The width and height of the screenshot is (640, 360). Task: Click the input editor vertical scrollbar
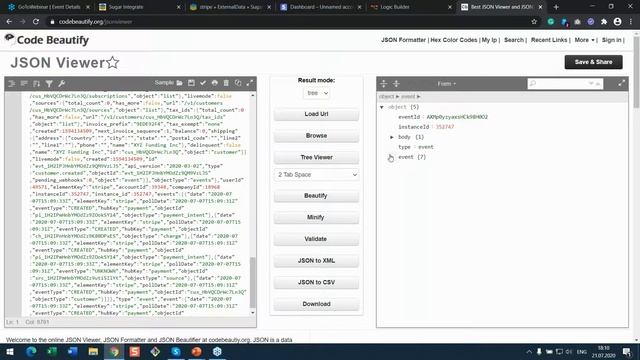[253, 282]
